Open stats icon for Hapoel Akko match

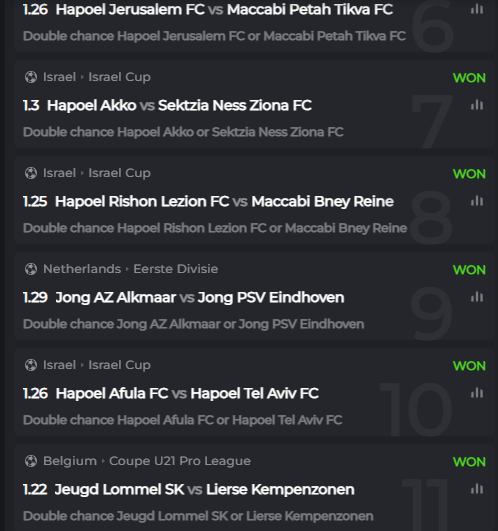477,105
